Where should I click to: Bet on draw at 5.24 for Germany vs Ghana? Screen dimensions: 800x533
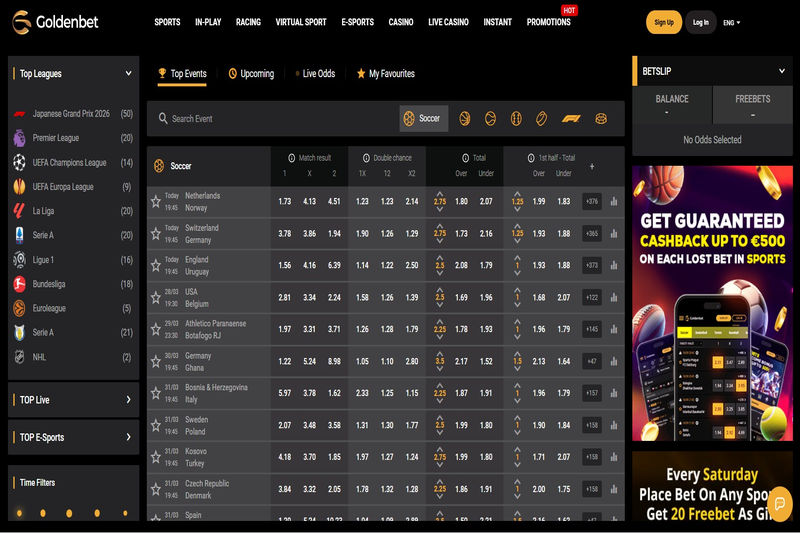(310, 361)
